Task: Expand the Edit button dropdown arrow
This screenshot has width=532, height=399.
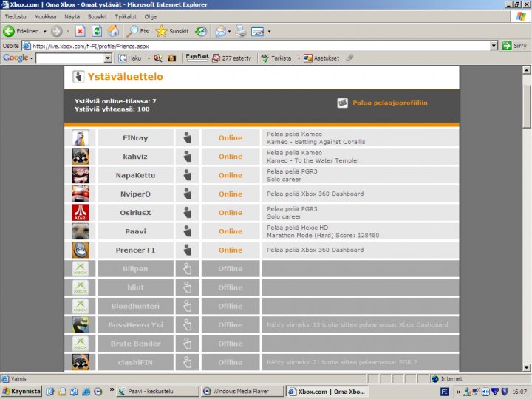Action: 270,32
